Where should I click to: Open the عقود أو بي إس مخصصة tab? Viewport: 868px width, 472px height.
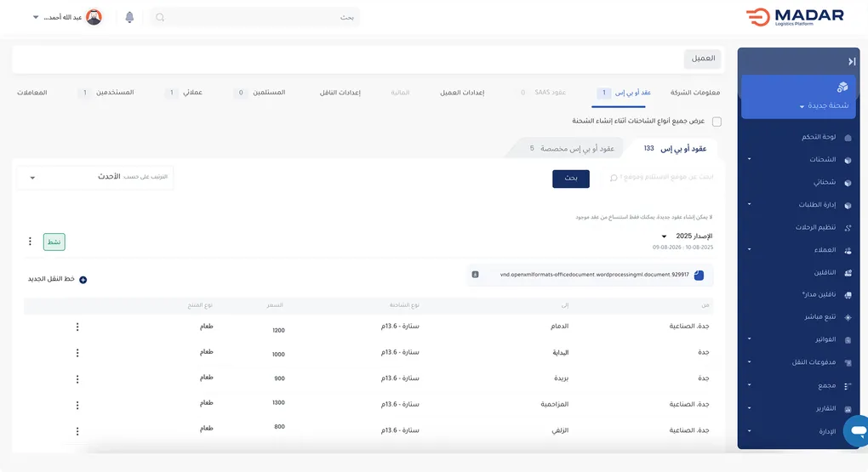click(x=571, y=149)
